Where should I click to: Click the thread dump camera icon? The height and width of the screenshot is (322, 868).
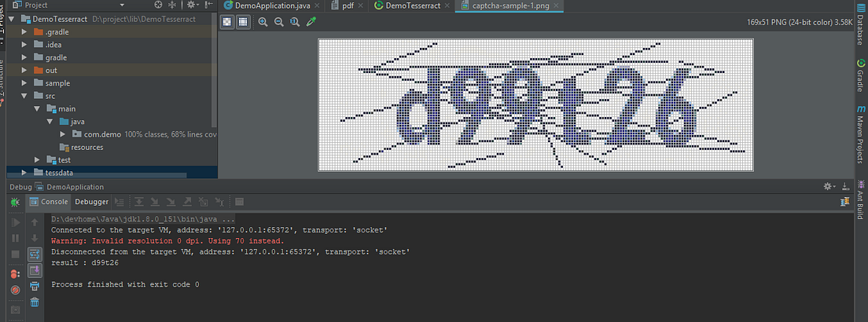click(x=16, y=310)
